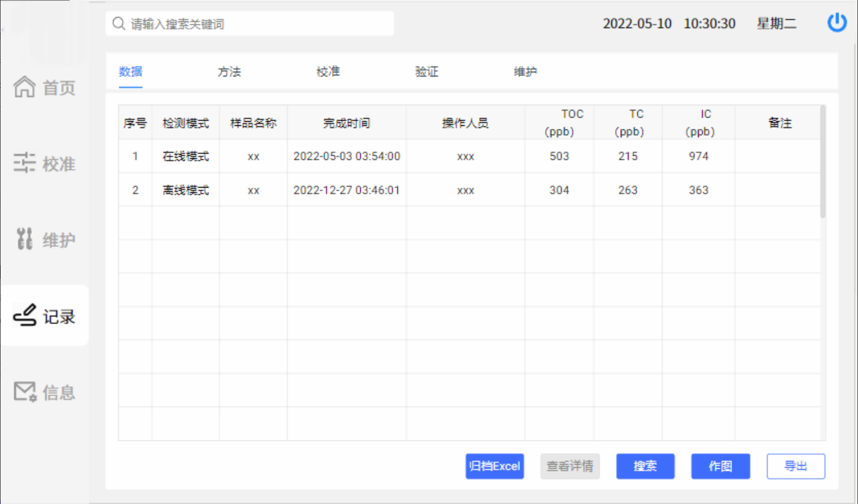Viewport: 858px width, 504px height.
Task: Open the top 校准 tab
Action: 328,72
